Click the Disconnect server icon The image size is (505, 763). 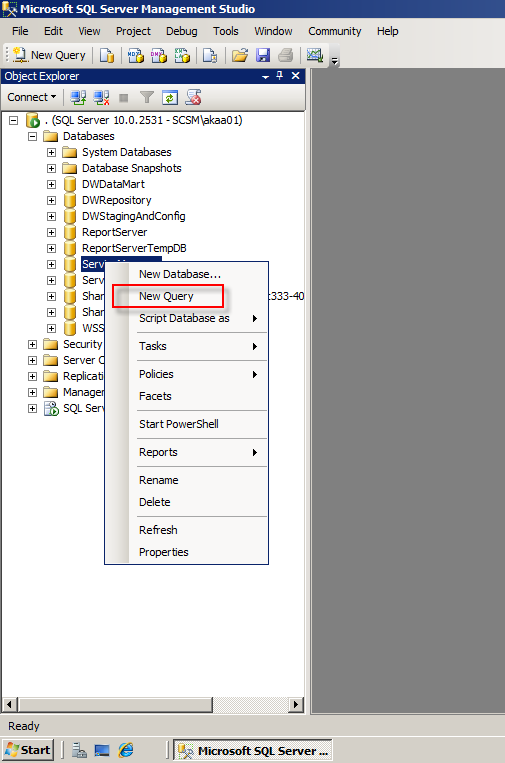[101, 97]
